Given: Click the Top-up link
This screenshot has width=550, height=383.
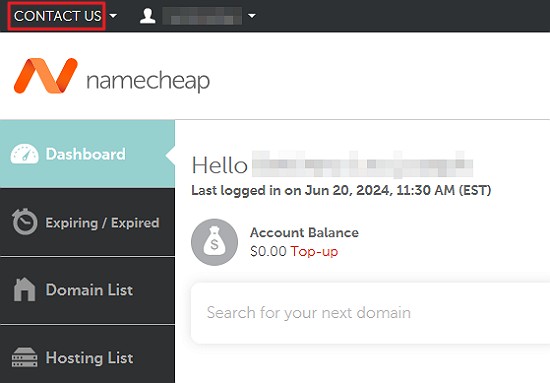Looking at the screenshot, I should 314,251.
